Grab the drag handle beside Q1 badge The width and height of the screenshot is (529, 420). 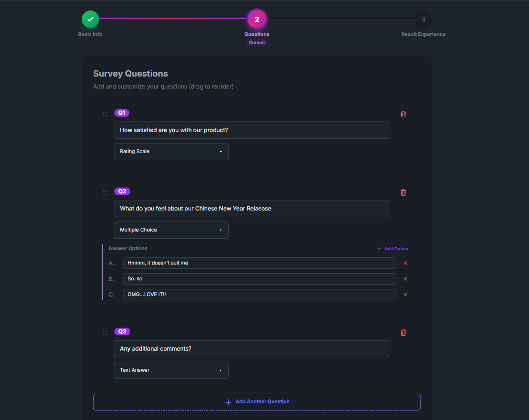[105, 113]
